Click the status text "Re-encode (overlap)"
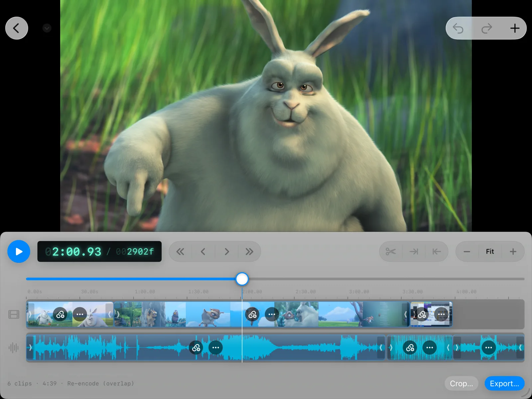The height and width of the screenshot is (399, 532). 100,384
